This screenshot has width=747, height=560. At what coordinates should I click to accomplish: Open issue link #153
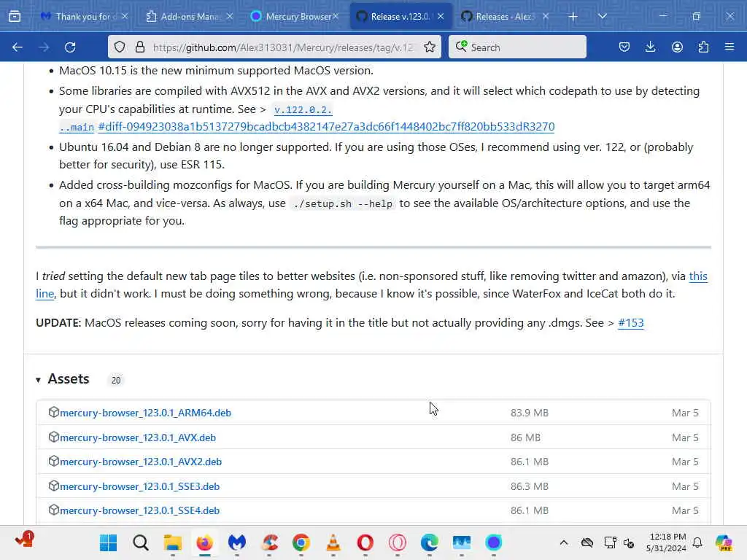(x=631, y=323)
